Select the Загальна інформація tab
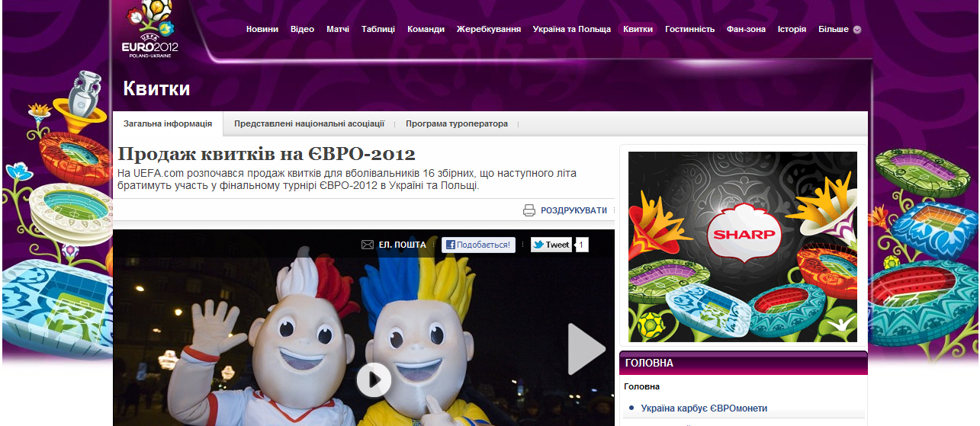The height and width of the screenshot is (426, 980). (168, 123)
